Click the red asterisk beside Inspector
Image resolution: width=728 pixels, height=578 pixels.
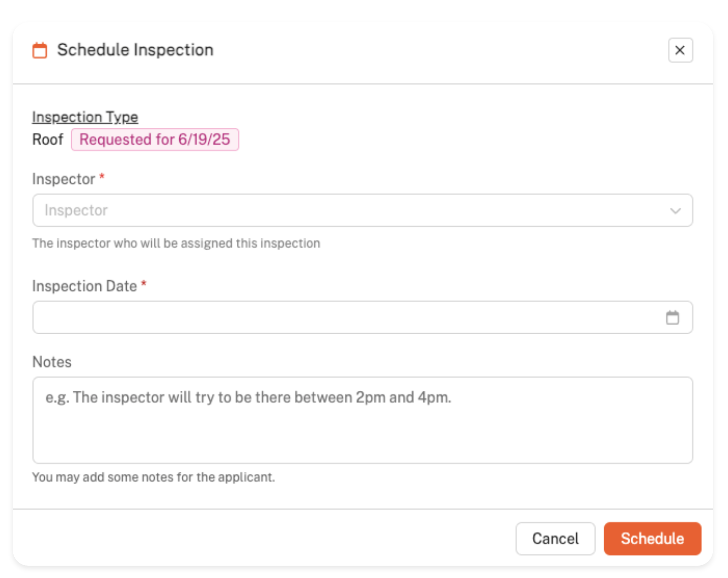tap(102, 176)
